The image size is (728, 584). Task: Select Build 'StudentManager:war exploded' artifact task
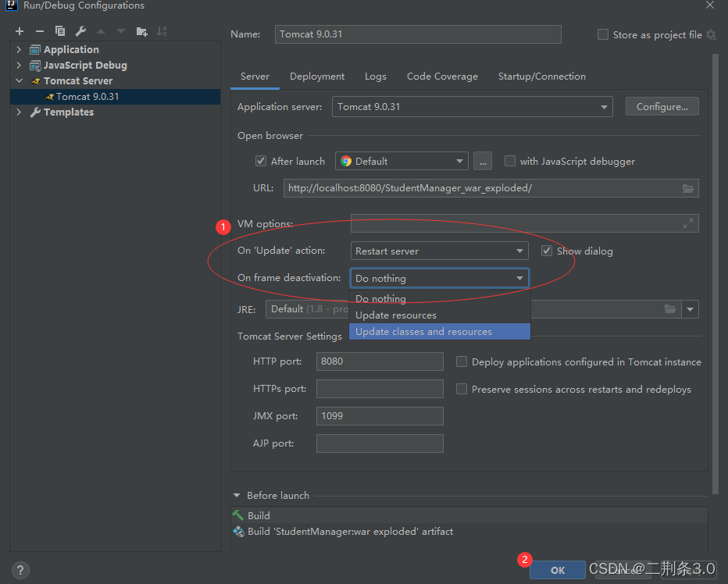469,532
